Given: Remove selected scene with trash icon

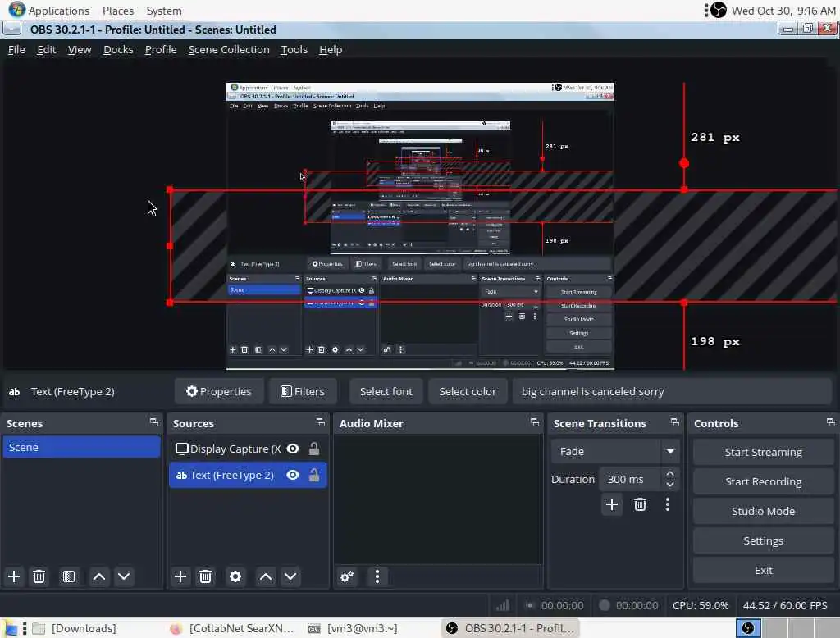Looking at the screenshot, I should [39, 577].
